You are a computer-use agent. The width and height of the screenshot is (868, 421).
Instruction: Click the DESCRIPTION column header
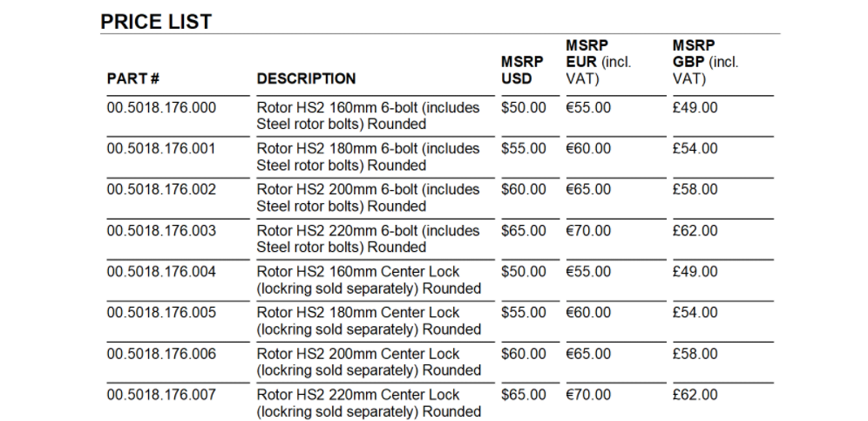point(306,78)
